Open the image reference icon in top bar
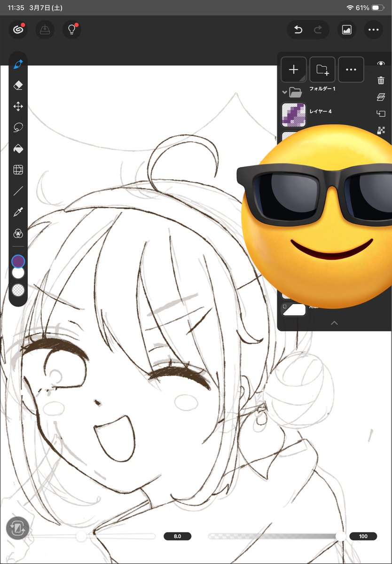Screen dimensions: 392x564 (346, 30)
